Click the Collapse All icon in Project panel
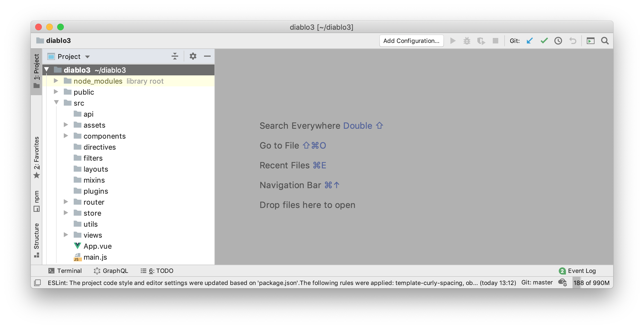644x329 pixels. [175, 56]
